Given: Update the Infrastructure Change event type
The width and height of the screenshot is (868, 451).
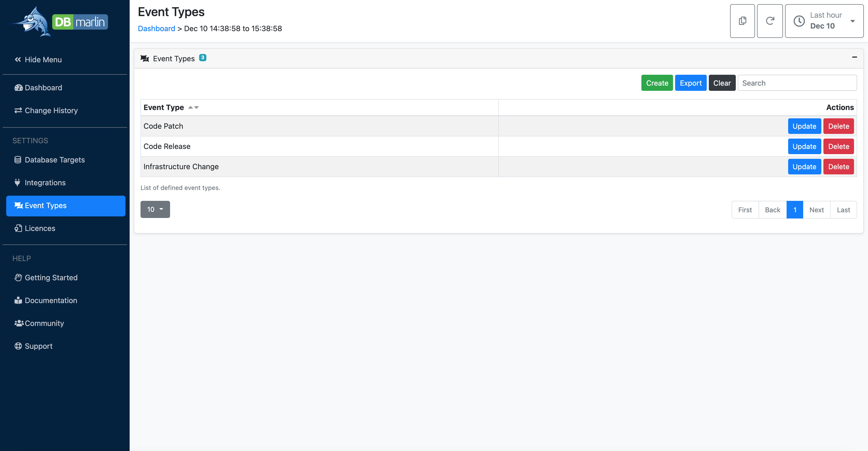Looking at the screenshot, I should click(x=804, y=167).
